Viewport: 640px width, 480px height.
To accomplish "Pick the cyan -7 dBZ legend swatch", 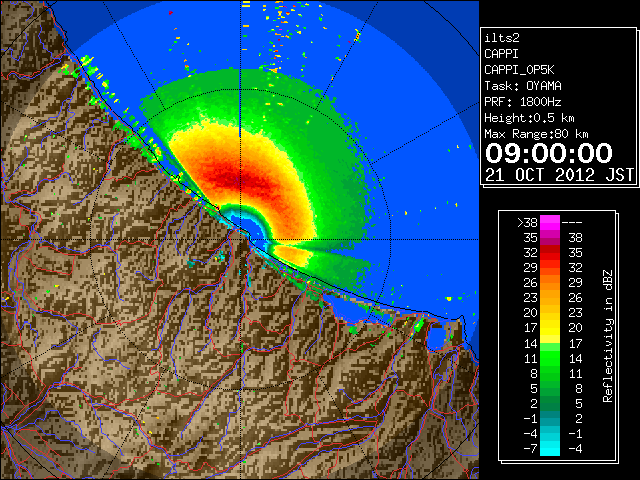I will tap(550, 449).
